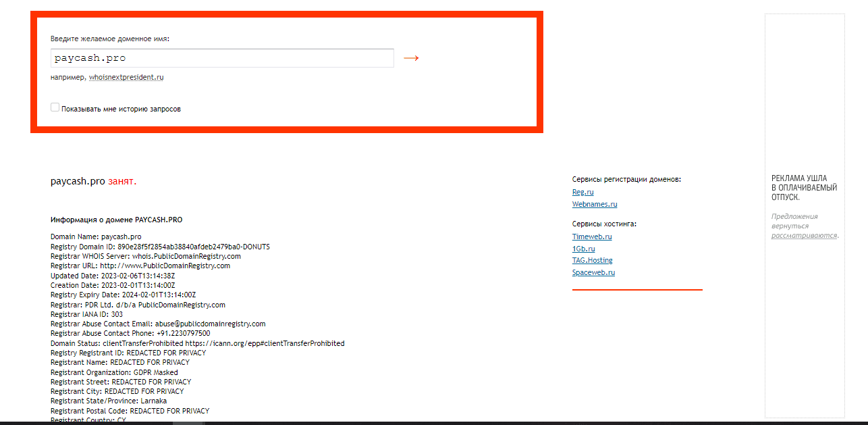Click the Registry Domain ID line
This screenshot has width=868, height=425.
point(160,247)
